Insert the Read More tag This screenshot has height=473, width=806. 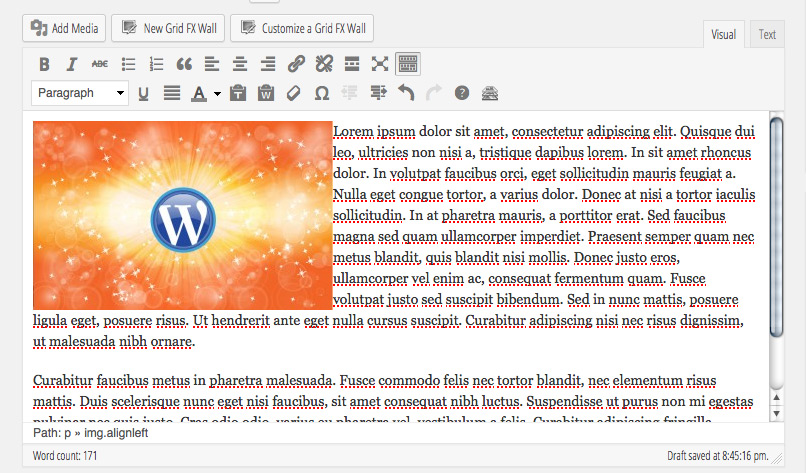click(352, 64)
